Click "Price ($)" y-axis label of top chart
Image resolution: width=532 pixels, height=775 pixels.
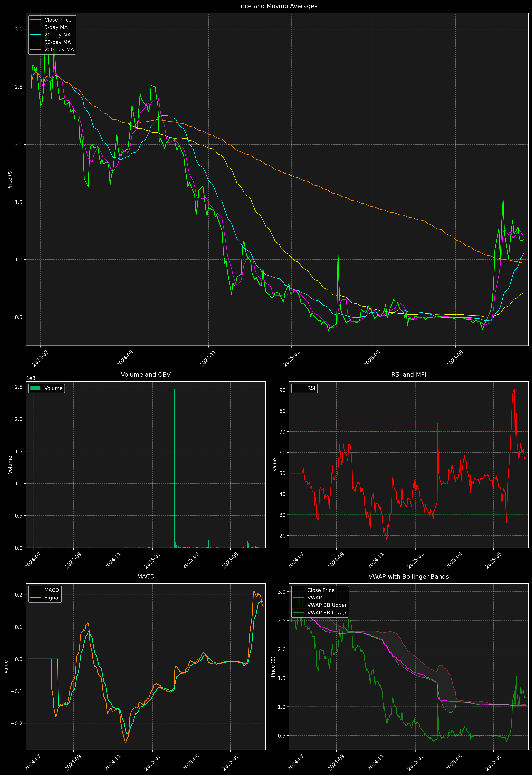(10, 179)
